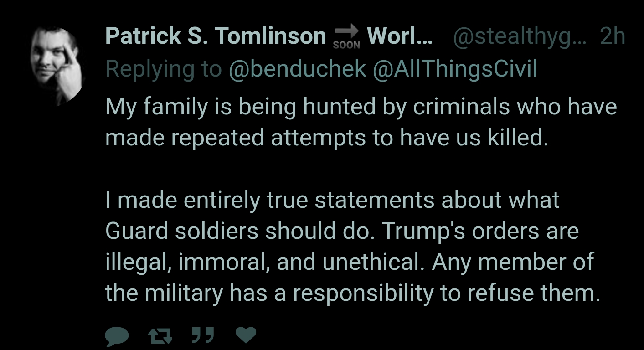The width and height of the screenshot is (644, 350).
Task: Open the @stealthyg… handle
Action: click(x=521, y=36)
